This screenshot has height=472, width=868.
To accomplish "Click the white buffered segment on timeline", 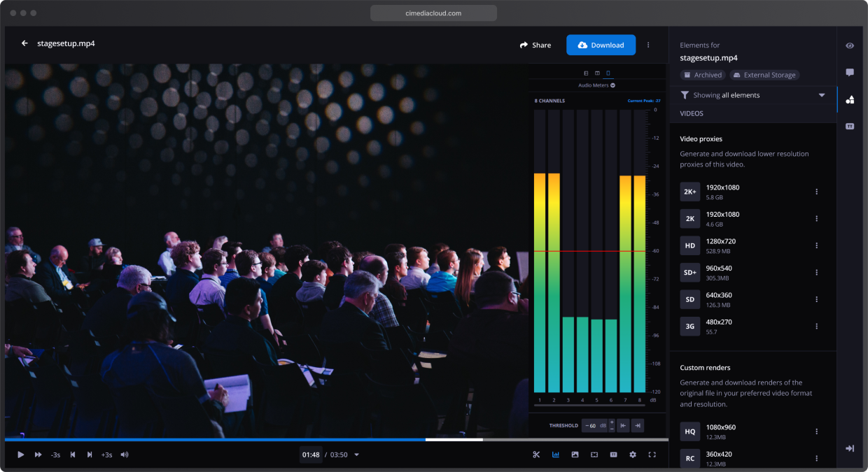I will tap(454, 440).
